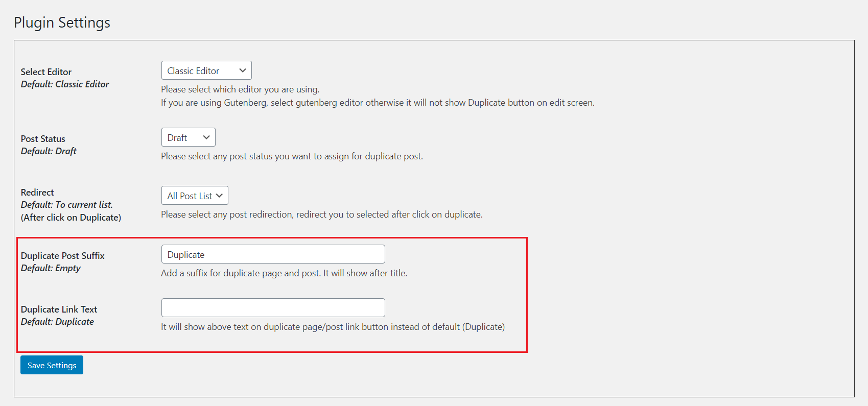Click the (After click on Duplicate) note
The height and width of the screenshot is (406, 868).
pos(71,218)
